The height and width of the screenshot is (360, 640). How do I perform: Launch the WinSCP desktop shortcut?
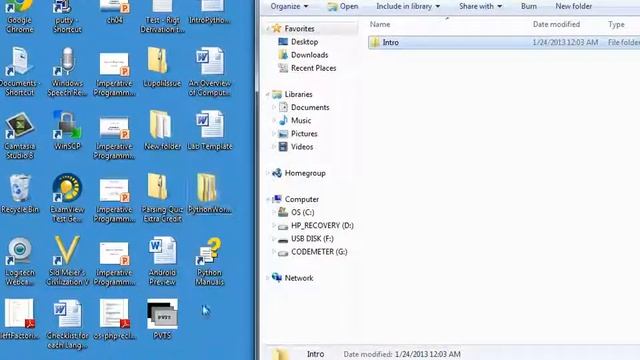67,131
